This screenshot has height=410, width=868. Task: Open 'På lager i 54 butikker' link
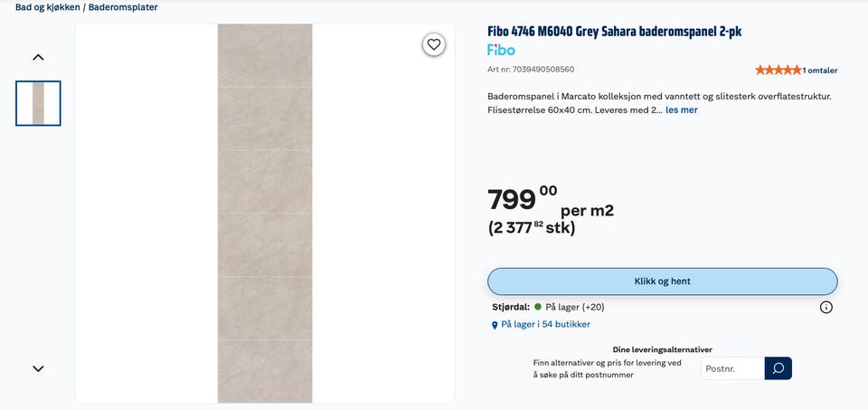tap(545, 325)
